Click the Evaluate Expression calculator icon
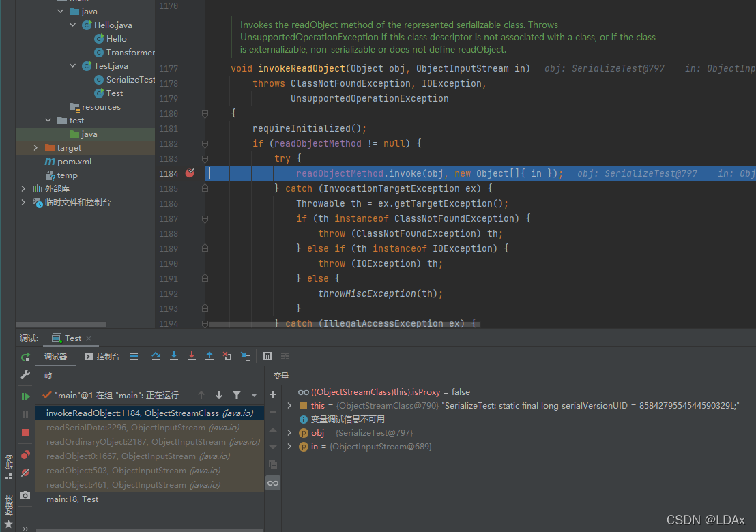This screenshot has height=532, width=756. point(267,356)
